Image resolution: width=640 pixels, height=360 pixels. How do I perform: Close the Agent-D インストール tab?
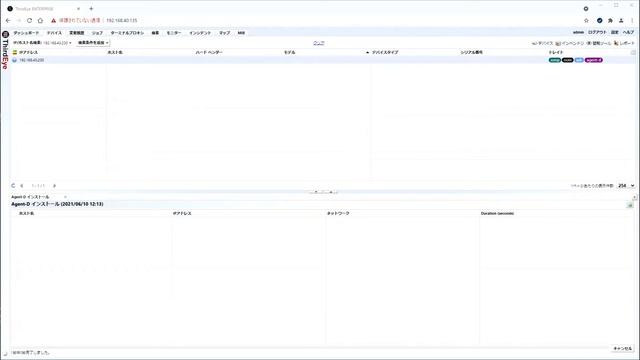(65, 197)
